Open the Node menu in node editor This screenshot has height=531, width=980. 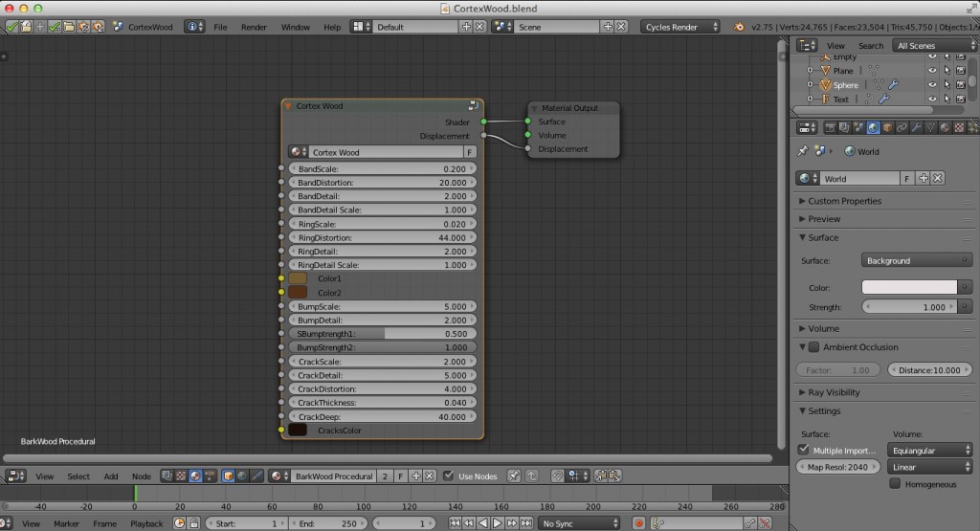pos(141,476)
